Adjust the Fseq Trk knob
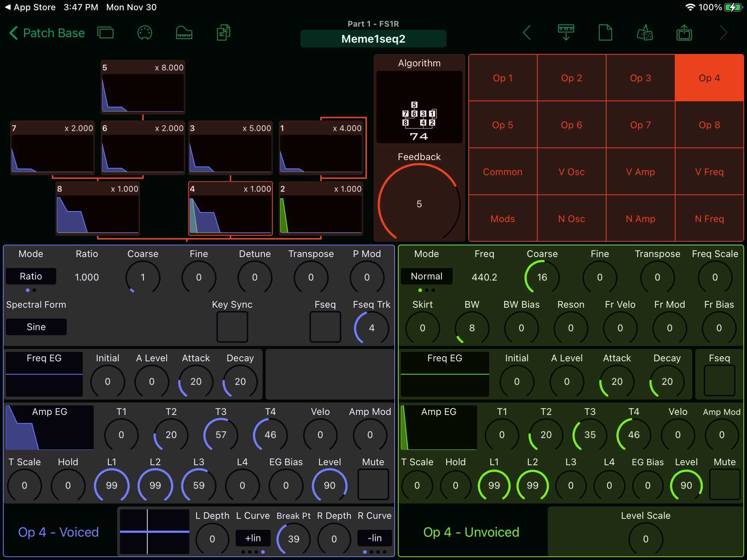747x560 pixels. (372, 328)
